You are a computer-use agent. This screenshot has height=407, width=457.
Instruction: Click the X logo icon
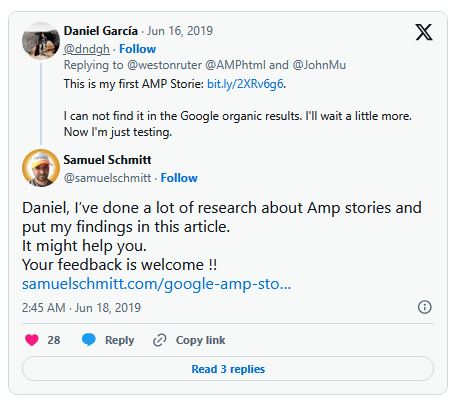point(424,32)
